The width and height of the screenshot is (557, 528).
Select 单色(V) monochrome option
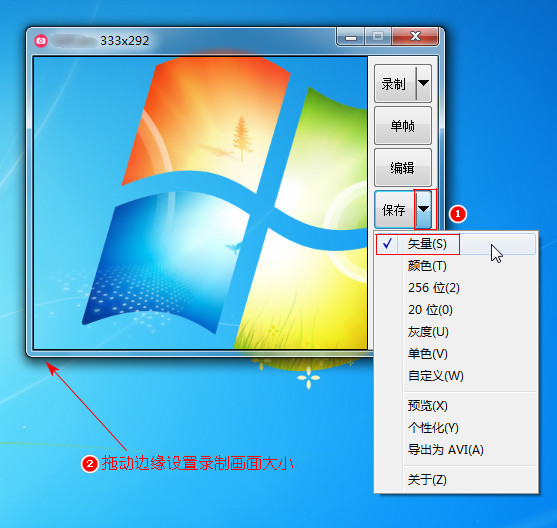click(455, 354)
